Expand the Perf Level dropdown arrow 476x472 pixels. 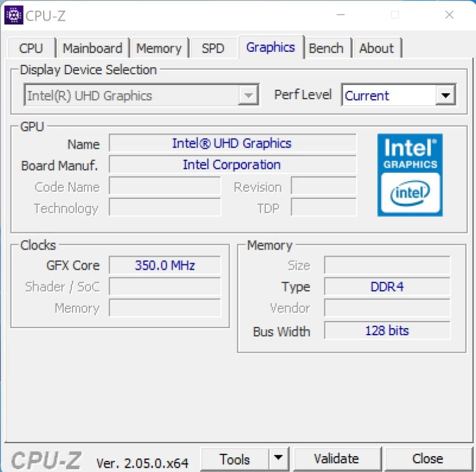click(x=445, y=95)
